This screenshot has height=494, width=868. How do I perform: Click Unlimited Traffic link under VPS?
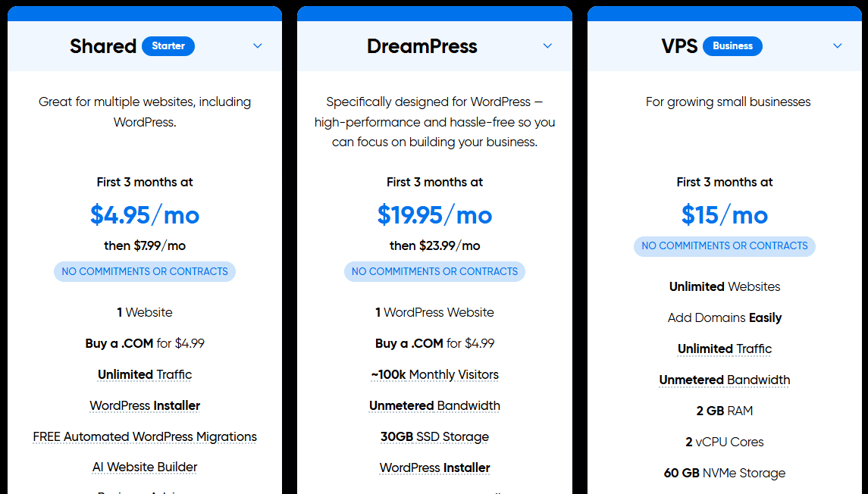[x=724, y=349]
